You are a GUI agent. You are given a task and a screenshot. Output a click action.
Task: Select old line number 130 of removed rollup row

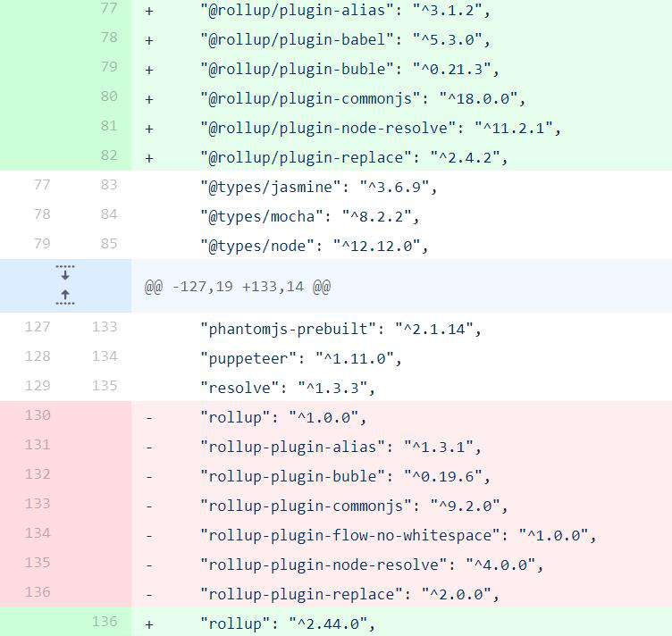click(x=38, y=415)
